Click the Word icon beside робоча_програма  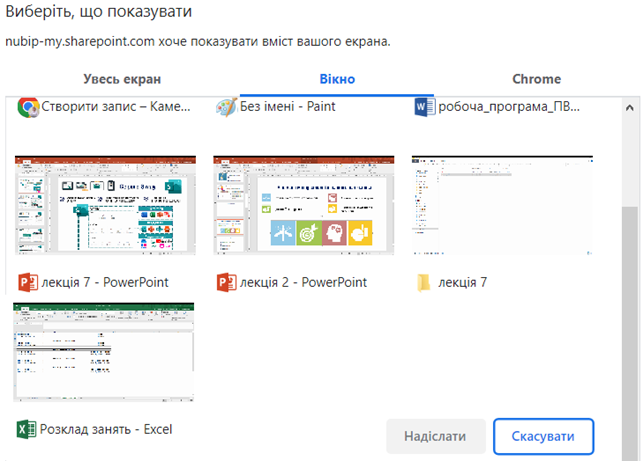[424, 106]
